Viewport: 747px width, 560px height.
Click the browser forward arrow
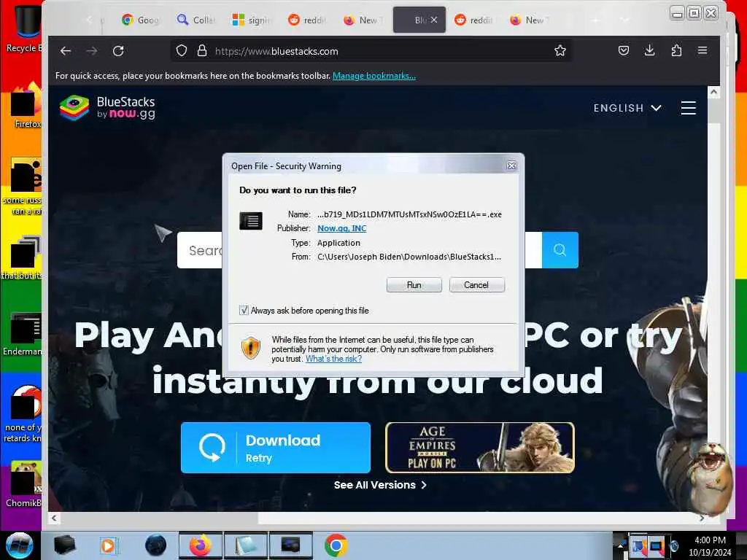click(92, 51)
